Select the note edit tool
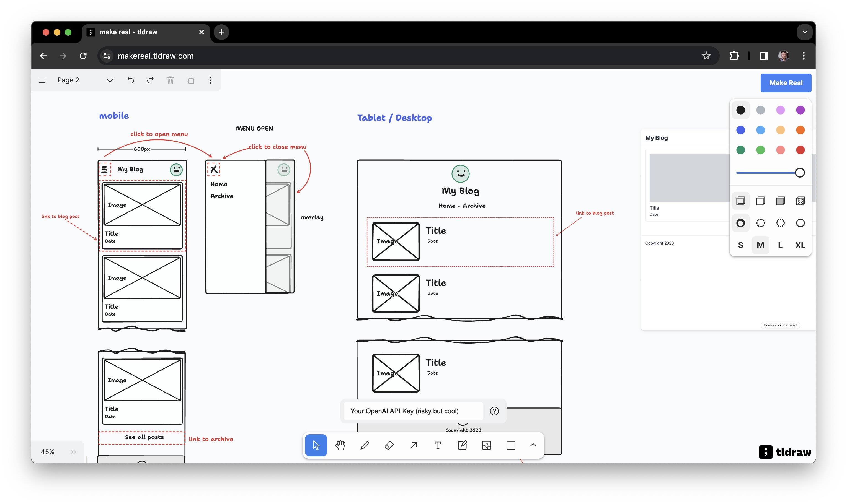 click(x=462, y=445)
